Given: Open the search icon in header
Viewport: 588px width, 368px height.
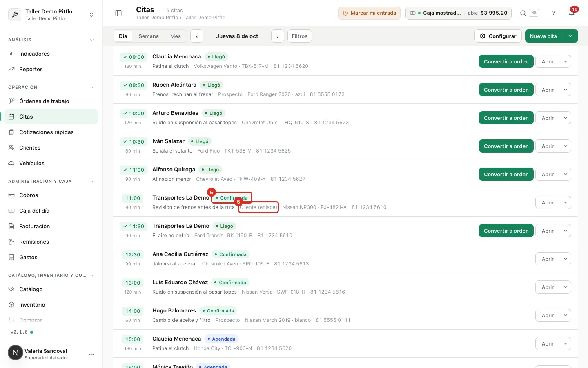Looking at the screenshot, I should (x=523, y=13).
